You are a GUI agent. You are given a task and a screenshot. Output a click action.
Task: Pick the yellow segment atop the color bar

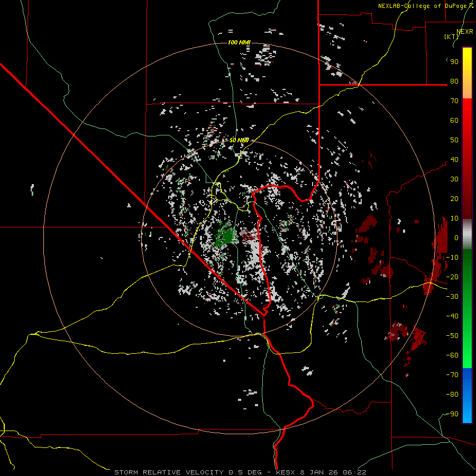tap(467, 73)
